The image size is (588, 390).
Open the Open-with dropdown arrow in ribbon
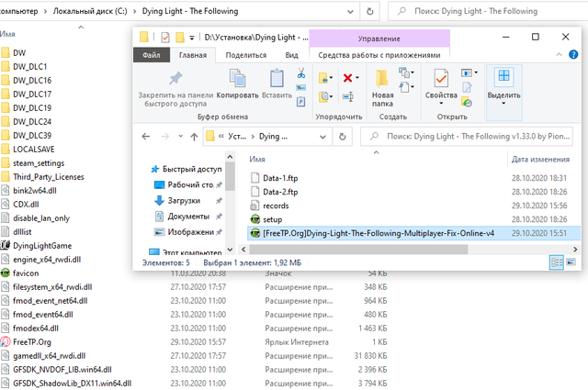click(476, 72)
